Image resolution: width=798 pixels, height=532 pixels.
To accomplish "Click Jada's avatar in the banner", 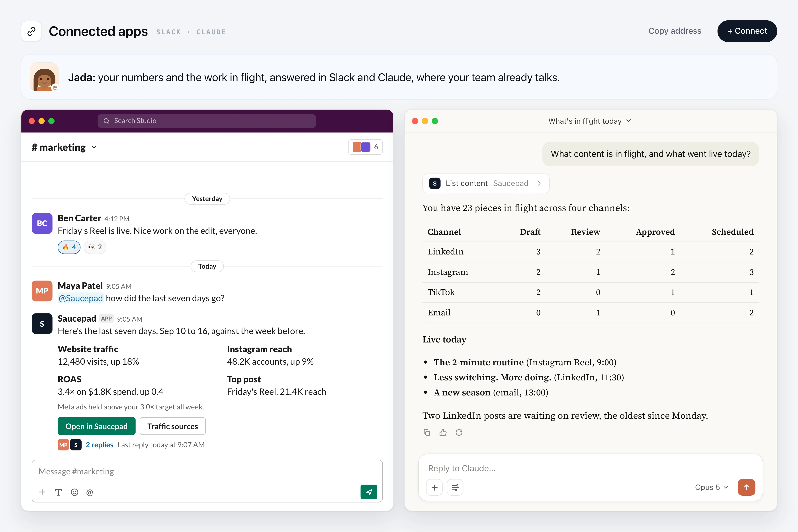I will (45, 77).
